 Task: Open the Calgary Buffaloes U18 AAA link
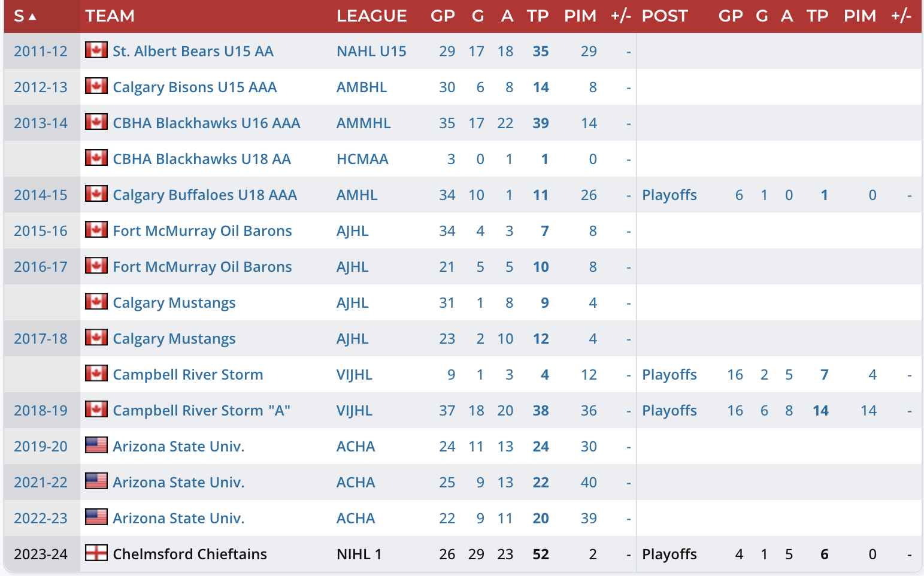pyautogui.click(x=205, y=195)
